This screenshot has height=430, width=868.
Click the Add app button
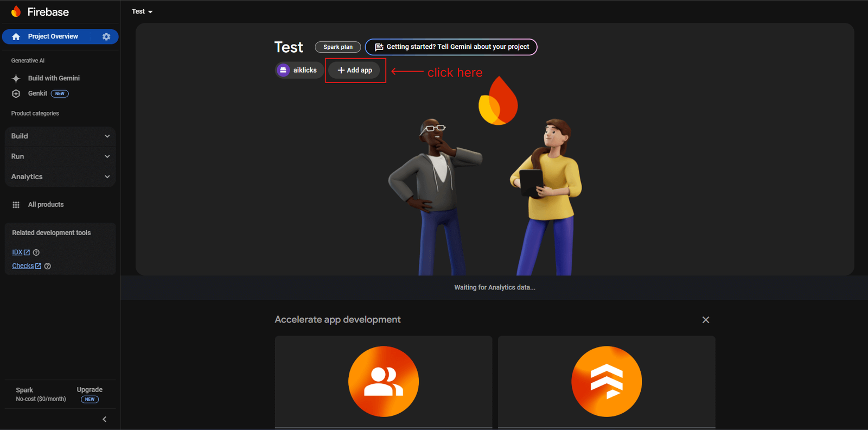[355, 70]
